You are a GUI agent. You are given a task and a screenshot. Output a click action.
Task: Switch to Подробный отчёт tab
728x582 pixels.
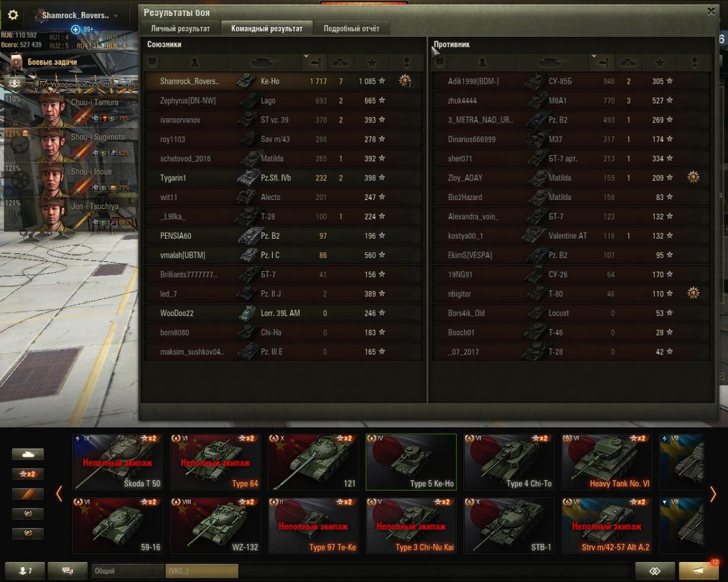click(351, 28)
